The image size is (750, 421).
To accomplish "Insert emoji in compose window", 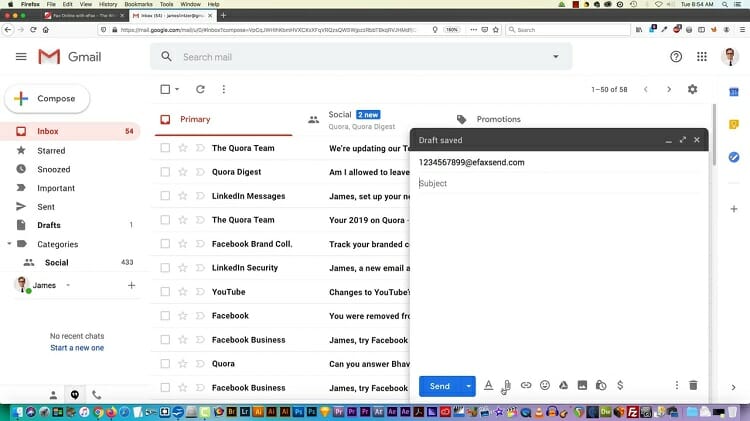I will [x=544, y=385].
